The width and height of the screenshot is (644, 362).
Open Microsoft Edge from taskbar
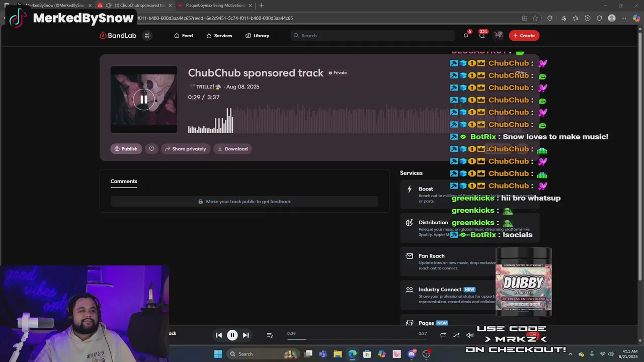pos(352,354)
